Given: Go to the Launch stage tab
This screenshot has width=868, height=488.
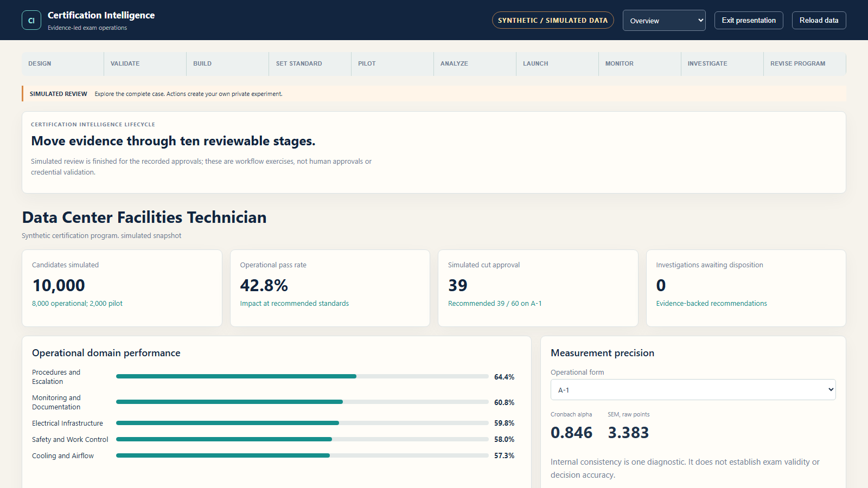Looking at the screenshot, I should point(558,63).
